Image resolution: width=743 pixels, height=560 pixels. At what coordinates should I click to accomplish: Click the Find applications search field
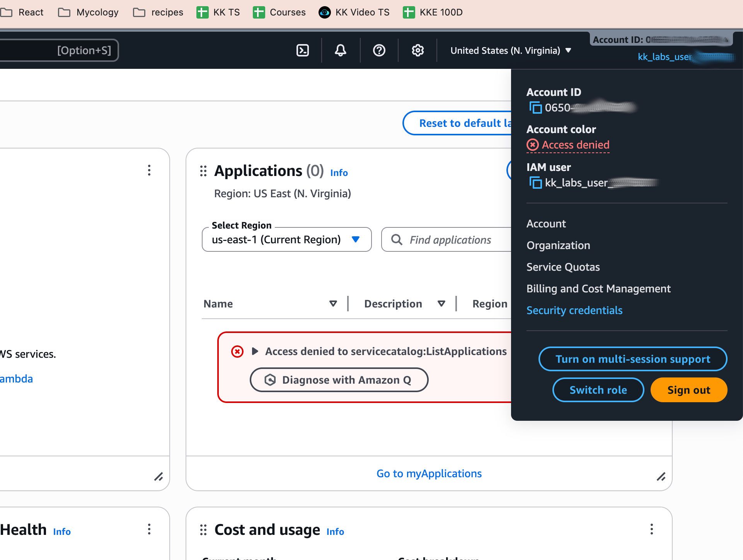click(x=450, y=240)
